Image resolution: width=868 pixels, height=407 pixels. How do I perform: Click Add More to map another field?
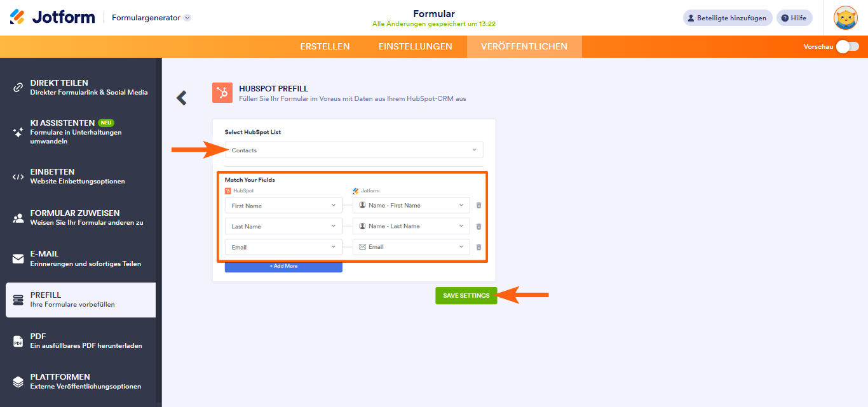(x=283, y=266)
